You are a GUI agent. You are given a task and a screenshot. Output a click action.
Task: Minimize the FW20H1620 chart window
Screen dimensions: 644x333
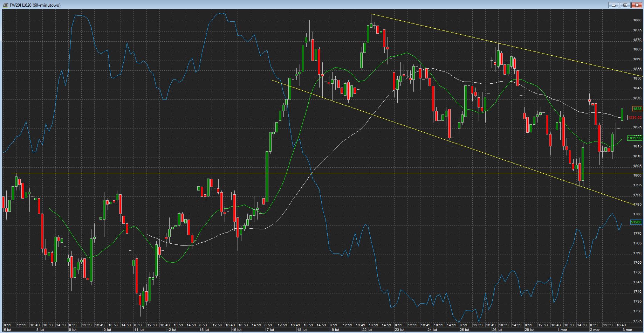614,5
